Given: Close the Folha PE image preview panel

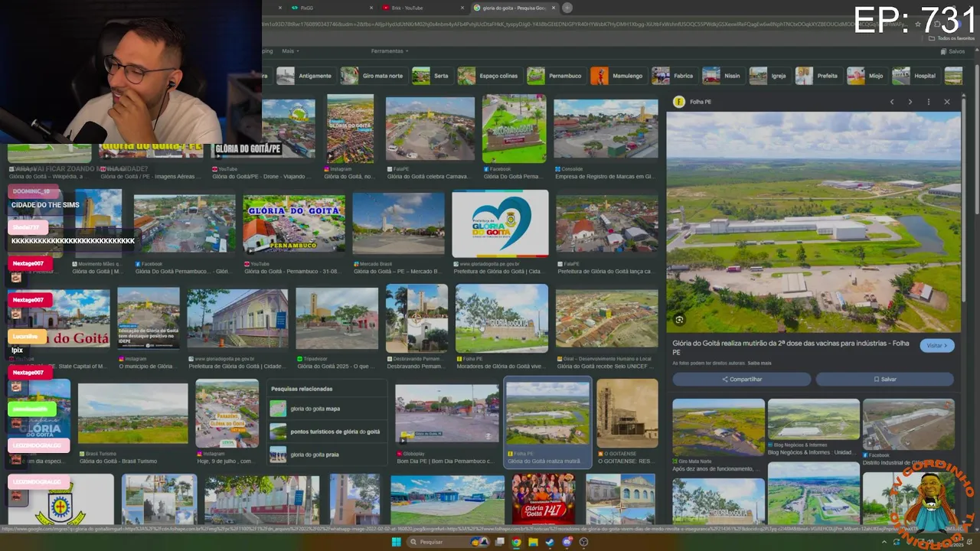Looking at the screenshot, I should [946, 102].
